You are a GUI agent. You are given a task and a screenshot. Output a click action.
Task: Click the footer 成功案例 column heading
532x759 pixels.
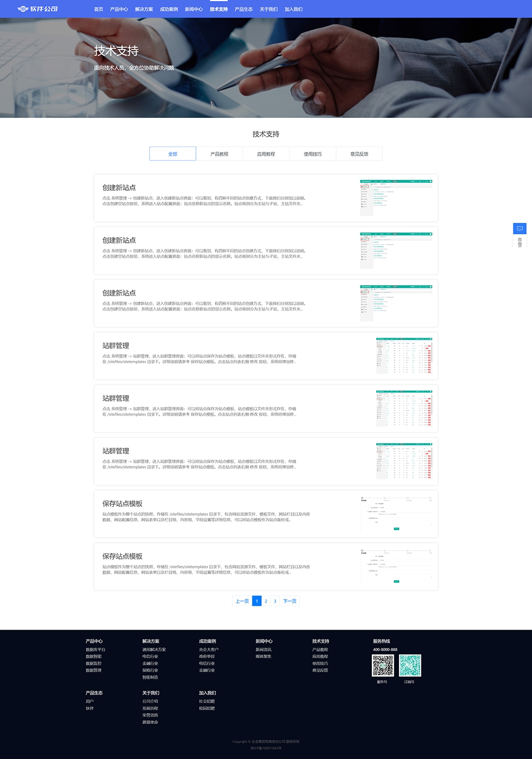click(207, 641)
